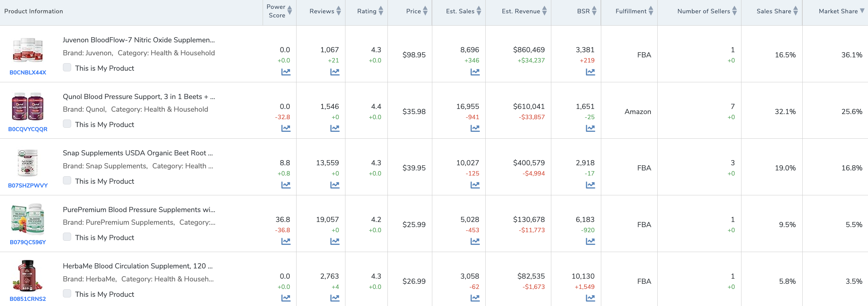Viewport: 868px width, 306px height.
Task: Select the Amazon fulfillment cell for Qunol
Action: click(x=638, y=112)
